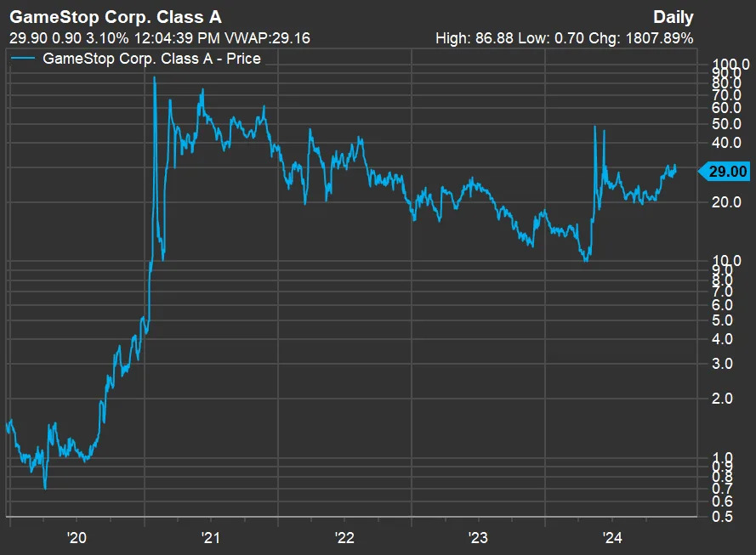756x555 pixels.
Task: Click the legend text GameStop Corp. Class A - Price
Action: 152,59
